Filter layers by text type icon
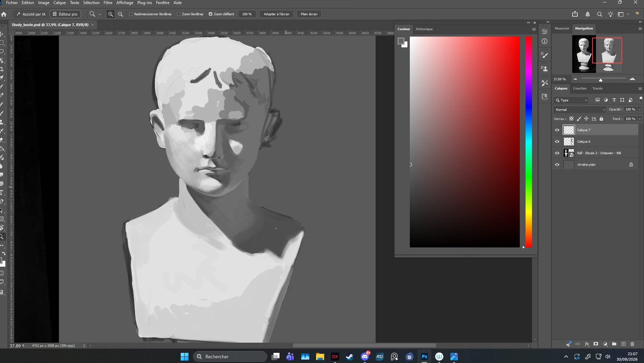The height and width of the screenshot is (363, 644). point(614,100)
